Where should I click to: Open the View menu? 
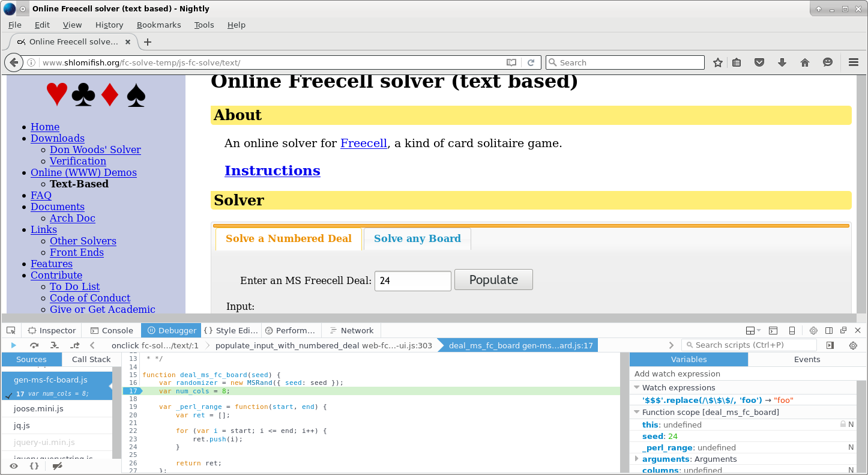pyautogui.click(x=72, y=25)
